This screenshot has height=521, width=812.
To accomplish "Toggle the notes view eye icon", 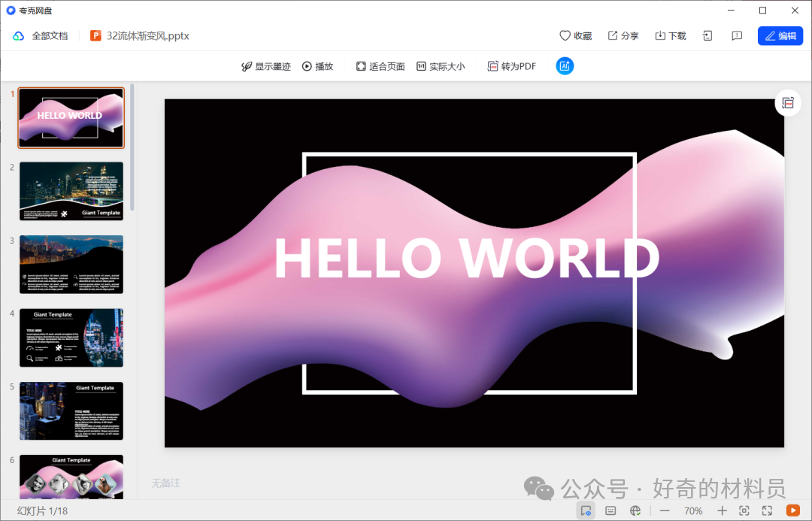I will 586,510.
